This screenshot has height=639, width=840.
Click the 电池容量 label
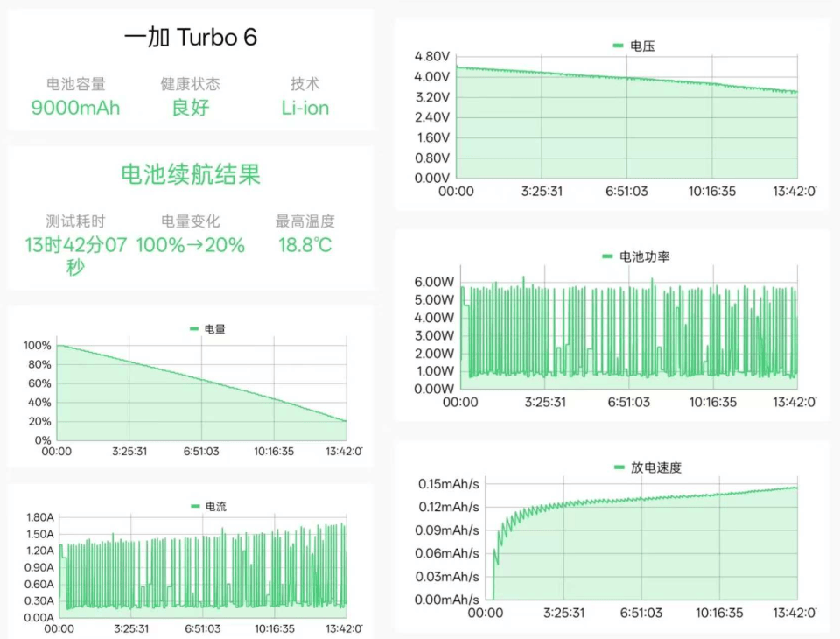click(x=75, y=84)
